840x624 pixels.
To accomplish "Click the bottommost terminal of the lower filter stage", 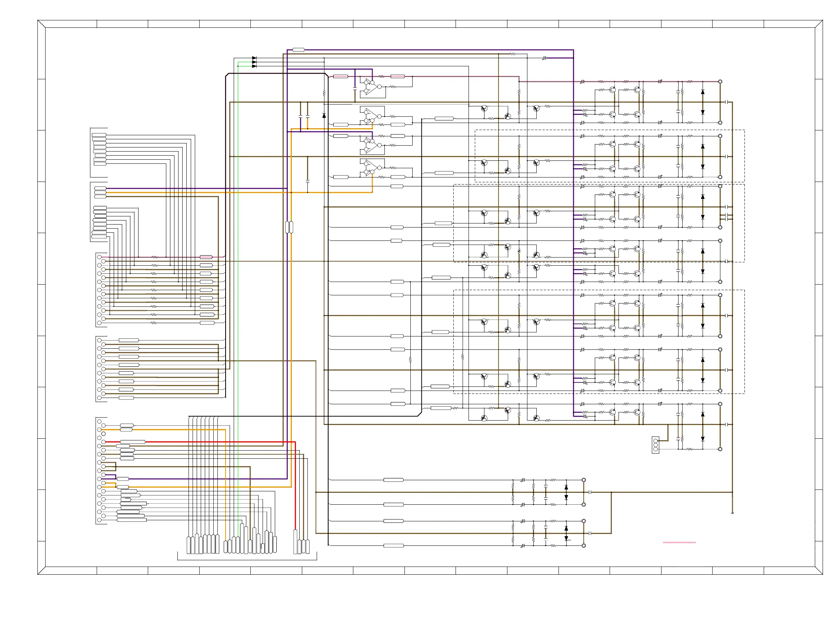I will pyautogui.click(x=584, y=546).
